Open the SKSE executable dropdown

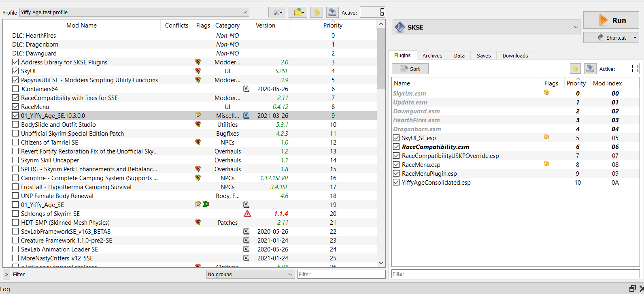(487, 27)
